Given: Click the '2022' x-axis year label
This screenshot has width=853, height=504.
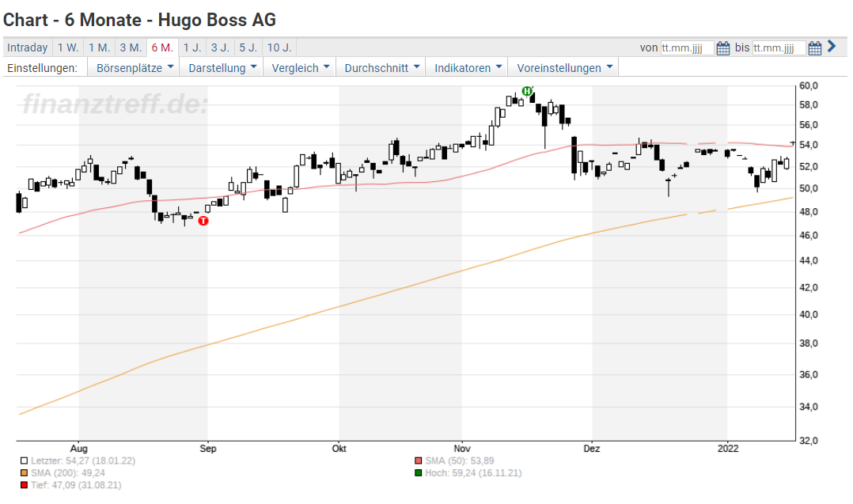Looking at the screenshot, I should point(728,449).
